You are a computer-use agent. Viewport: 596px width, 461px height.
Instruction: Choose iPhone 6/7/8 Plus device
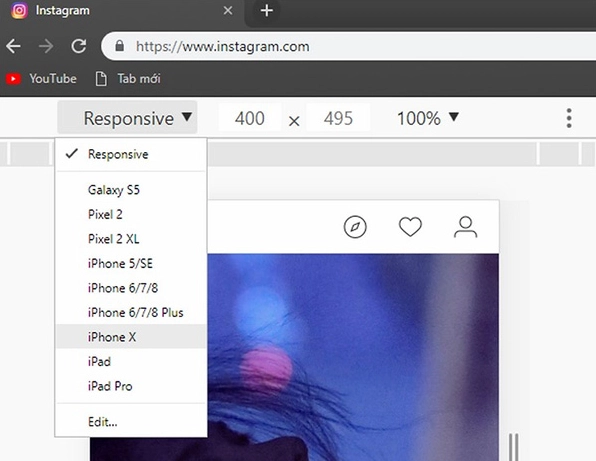[x=131, y=312]
